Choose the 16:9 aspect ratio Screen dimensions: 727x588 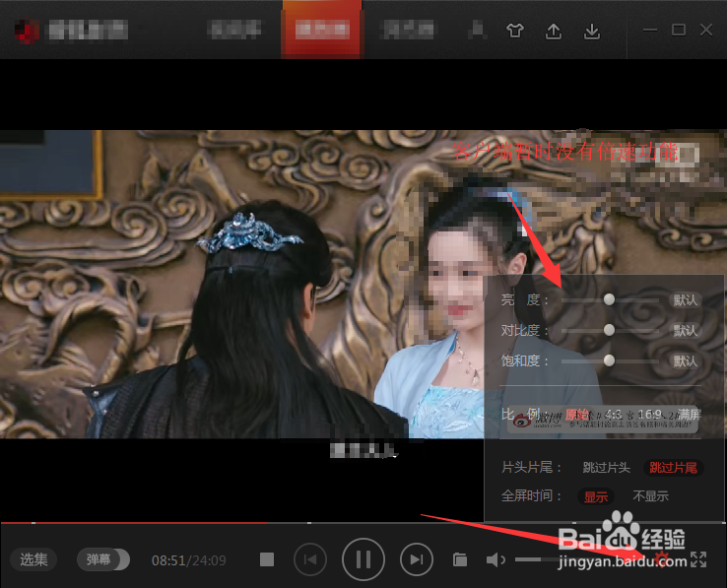click(649, 415)
